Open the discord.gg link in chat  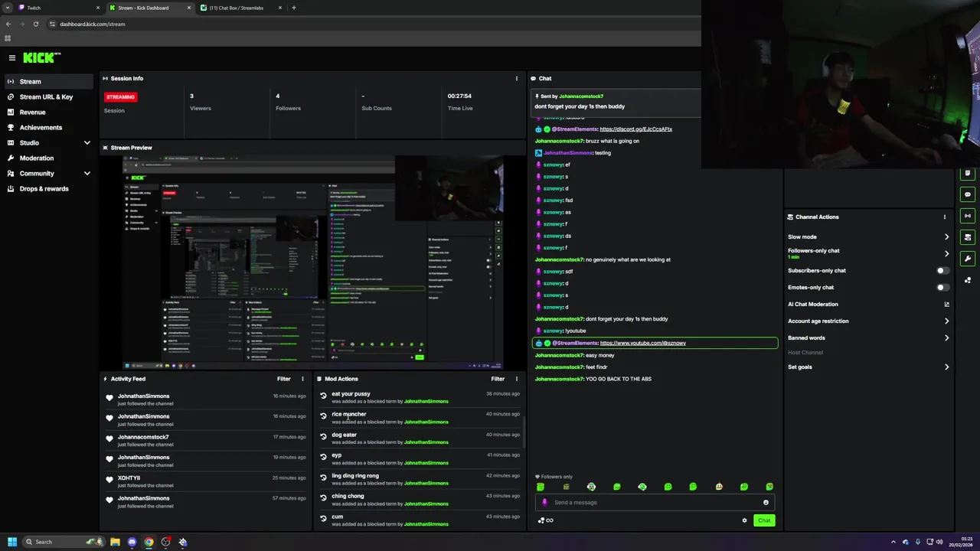point(636,129)
